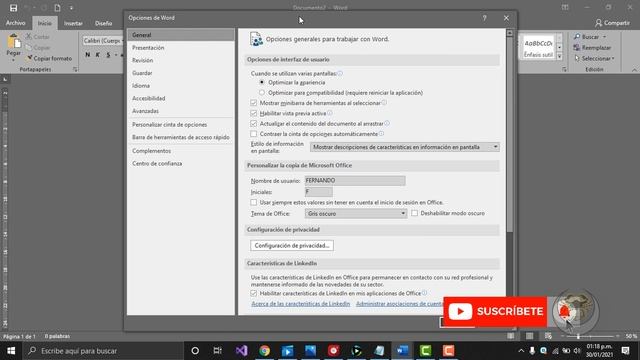
Task: Click the Save icon in Word title bar
Action: [13, 8]
